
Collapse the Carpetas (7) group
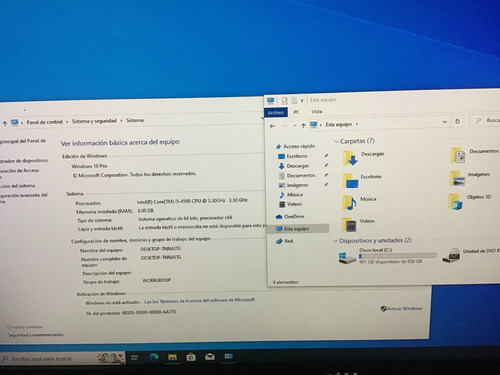coord(336,142)
